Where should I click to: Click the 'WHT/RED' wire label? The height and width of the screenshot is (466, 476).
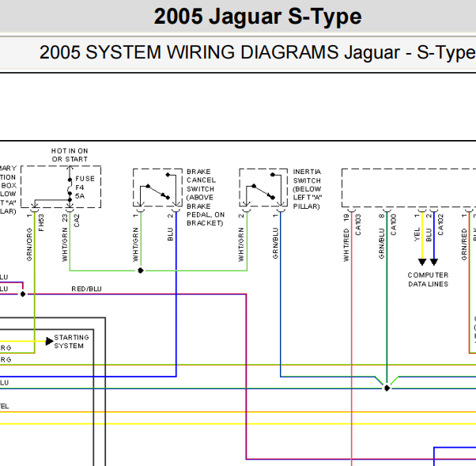346,245
